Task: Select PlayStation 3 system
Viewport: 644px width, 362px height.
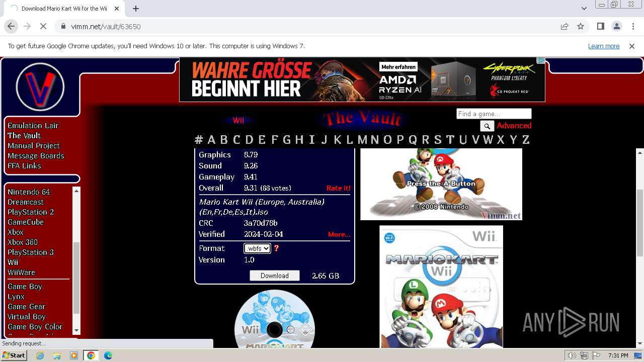Action: [x=31, y=252]
